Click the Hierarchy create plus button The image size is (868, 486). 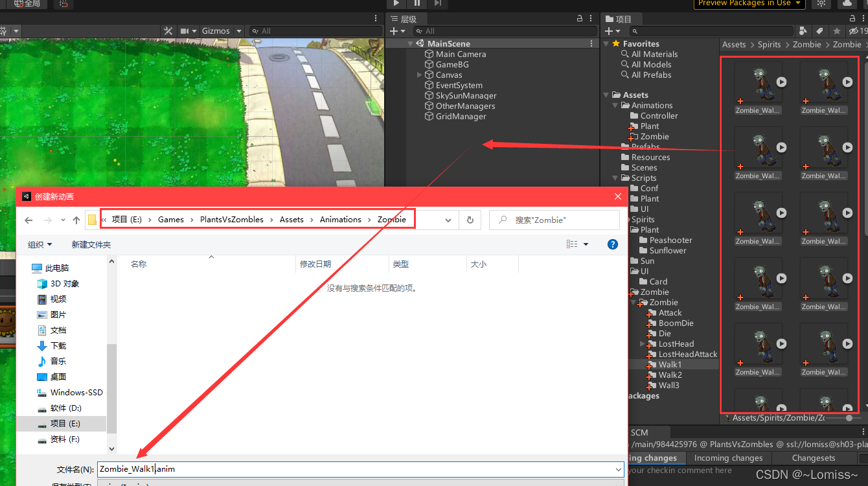396,31
